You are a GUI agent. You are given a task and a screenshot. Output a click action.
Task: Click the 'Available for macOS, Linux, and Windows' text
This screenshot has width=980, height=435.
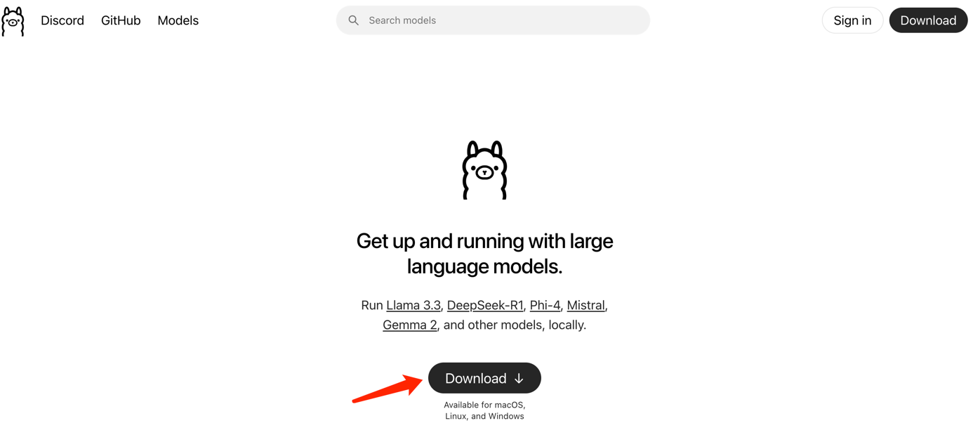(x=484, y=410)
